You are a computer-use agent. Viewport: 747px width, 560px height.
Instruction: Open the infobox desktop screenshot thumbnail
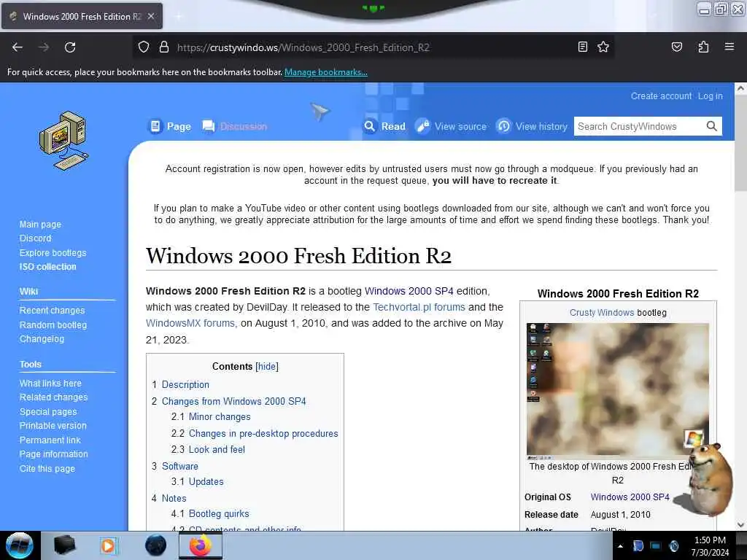pos(617,391)
